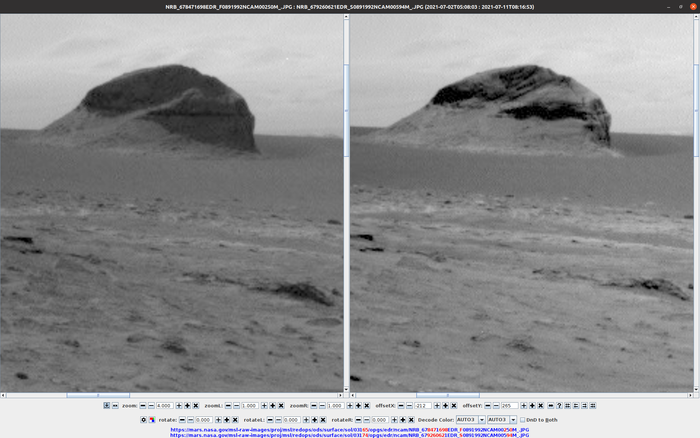This screenshot has width=700, height=438.
Task: Click the double-arrow icon before the zoom label
Action: pos(115,405)
